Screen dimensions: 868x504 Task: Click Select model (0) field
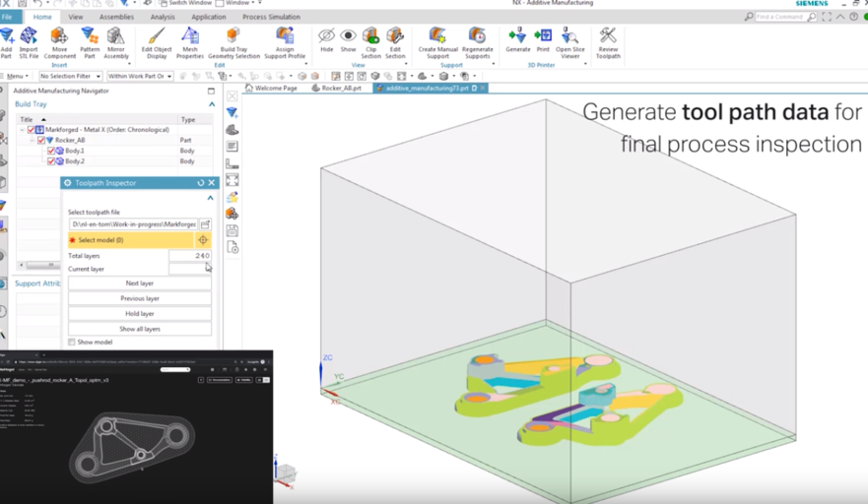(x=131, y=240)
